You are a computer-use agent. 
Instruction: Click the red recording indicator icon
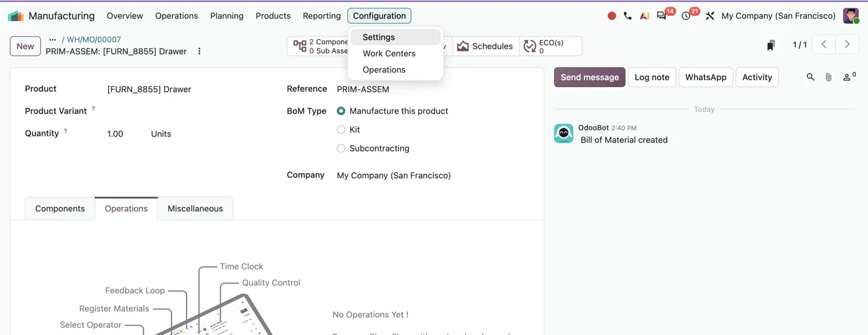click(x=611, y=16)
